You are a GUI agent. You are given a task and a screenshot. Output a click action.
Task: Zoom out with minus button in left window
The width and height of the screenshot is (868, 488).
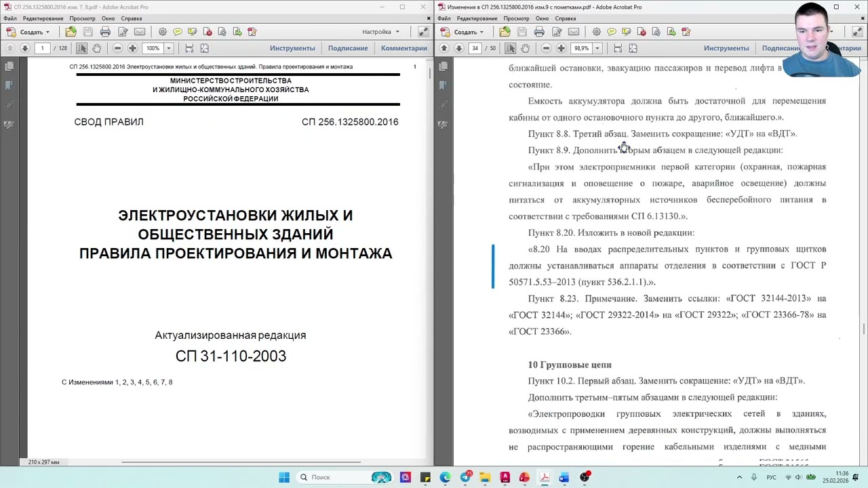click(117, 48)
